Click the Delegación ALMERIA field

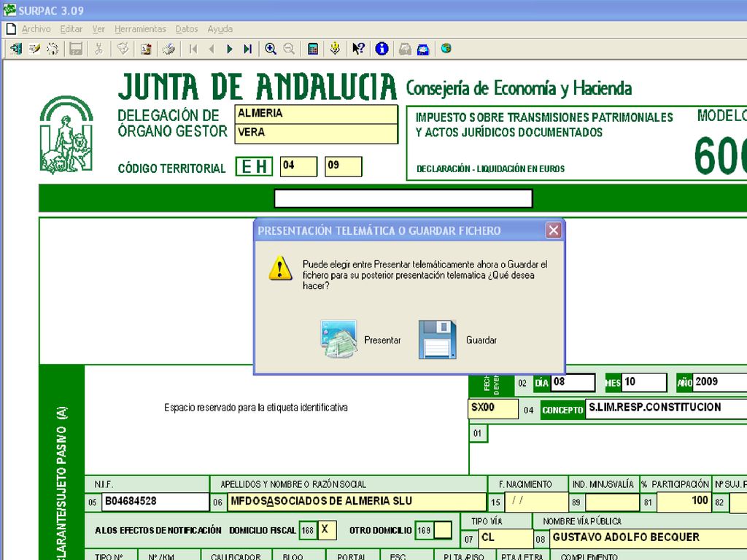tap(316, 114)
